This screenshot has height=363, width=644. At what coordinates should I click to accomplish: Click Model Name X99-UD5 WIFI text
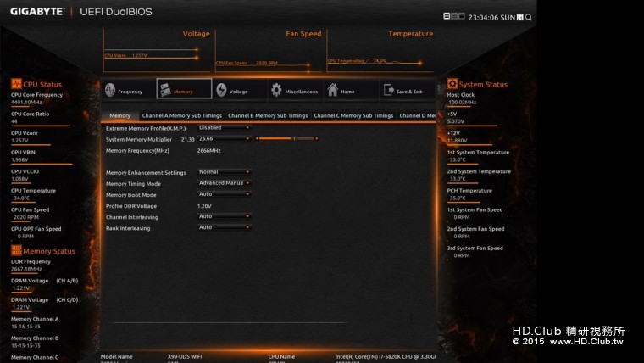point(185,356)
